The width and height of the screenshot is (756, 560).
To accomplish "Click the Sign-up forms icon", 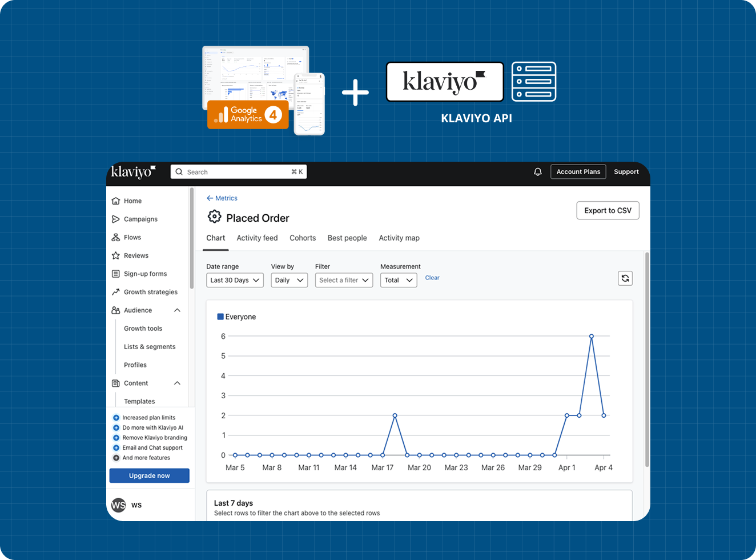I will [116, 274].
